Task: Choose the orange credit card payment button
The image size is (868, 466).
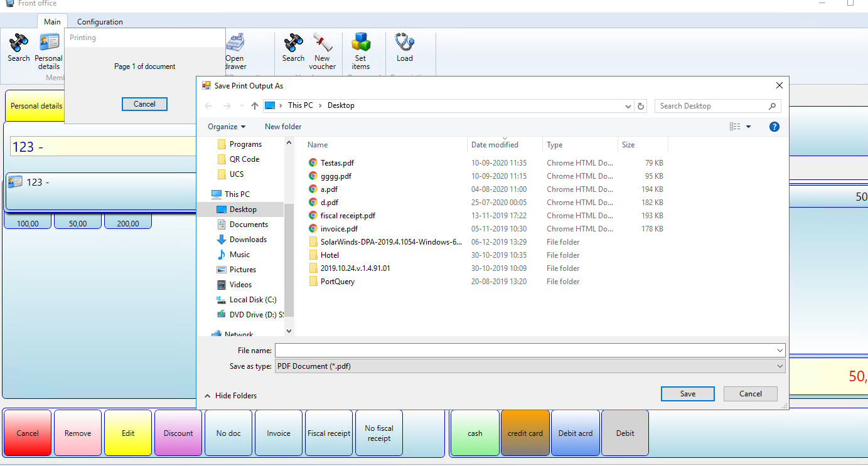Action: pos(525,433)
